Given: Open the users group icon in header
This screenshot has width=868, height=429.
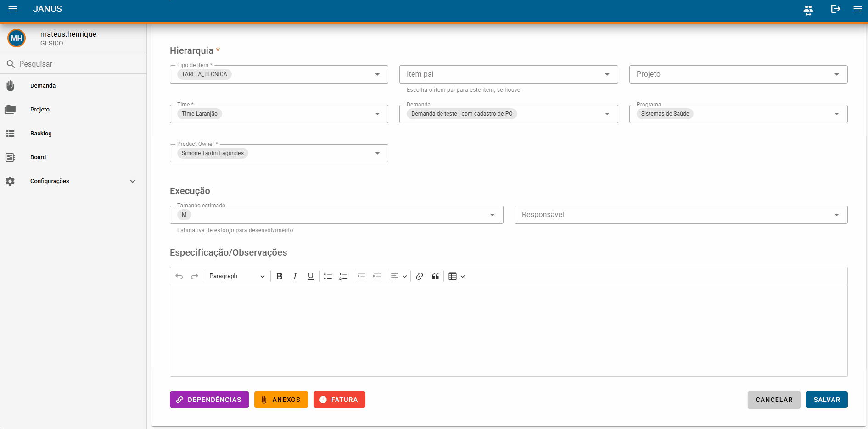Looking at the screenshot, I should (808, 10).
